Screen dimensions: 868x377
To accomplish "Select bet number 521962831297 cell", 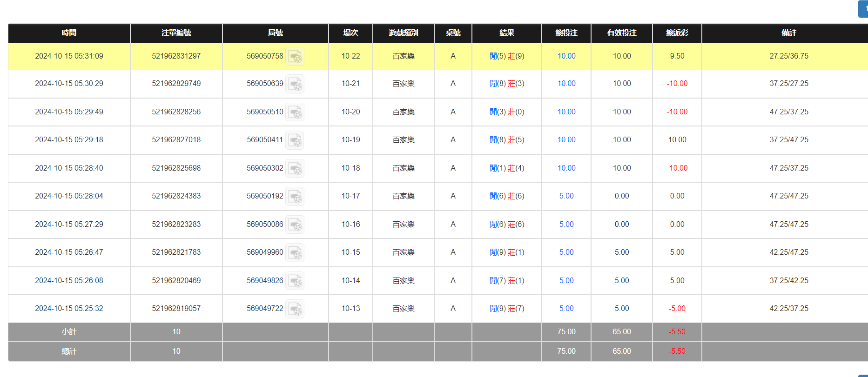I will coord(176,56).
